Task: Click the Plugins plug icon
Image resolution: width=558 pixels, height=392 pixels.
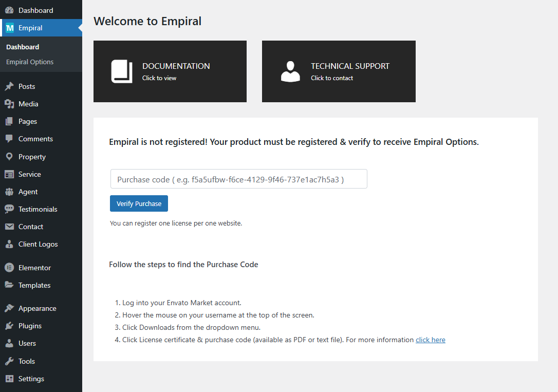Action: click(9, 326)
